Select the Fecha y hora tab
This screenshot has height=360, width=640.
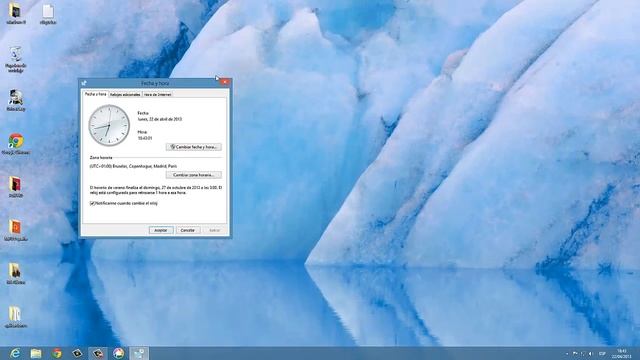point(96,94)
